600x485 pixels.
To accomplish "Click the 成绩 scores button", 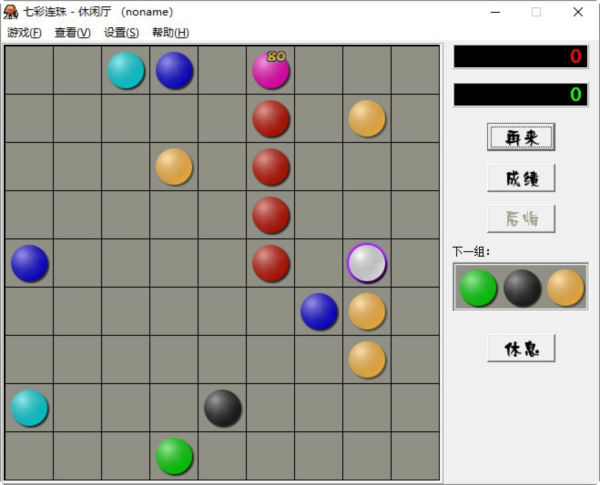I will 521,178.
